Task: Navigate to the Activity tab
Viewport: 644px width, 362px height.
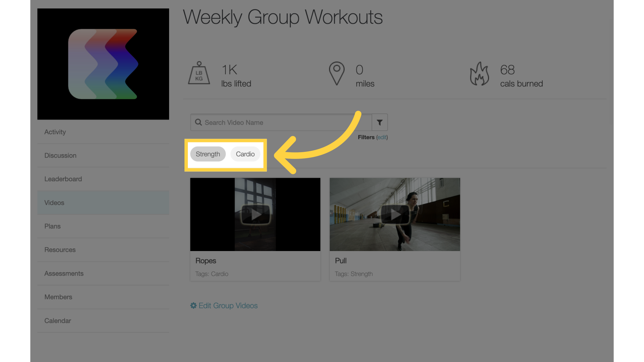Action: click(55, 132)
